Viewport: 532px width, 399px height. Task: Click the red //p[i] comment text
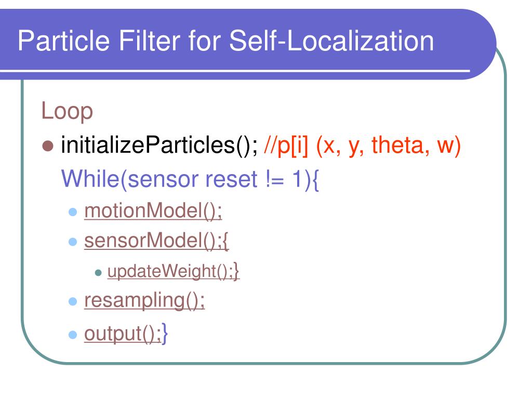(x=362, y=146)
